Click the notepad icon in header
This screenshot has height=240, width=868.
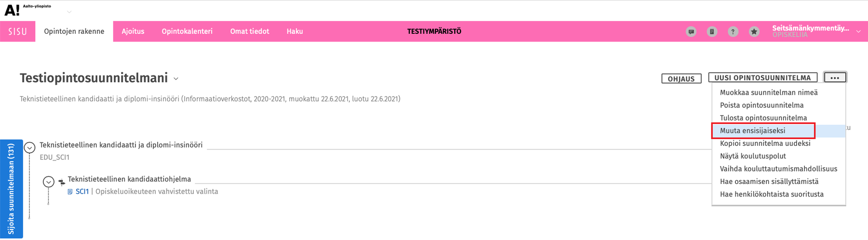(712, 32)
